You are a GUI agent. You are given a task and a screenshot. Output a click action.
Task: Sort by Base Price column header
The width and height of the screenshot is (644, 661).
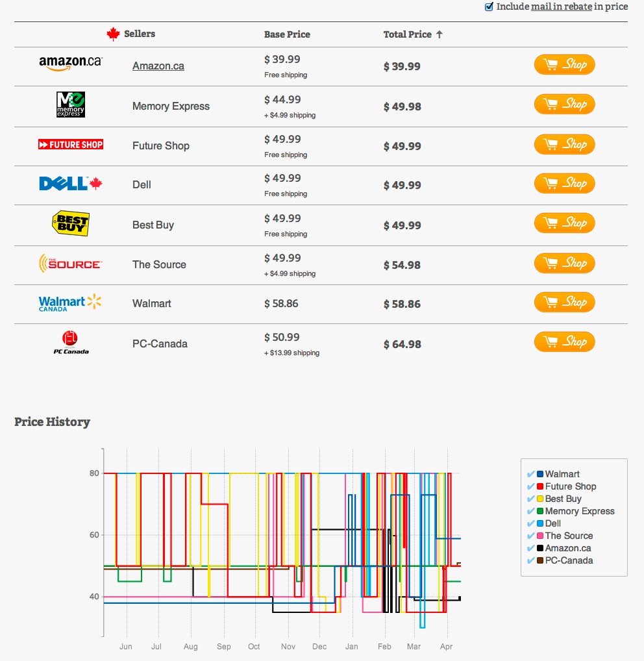tap(287, 34)
